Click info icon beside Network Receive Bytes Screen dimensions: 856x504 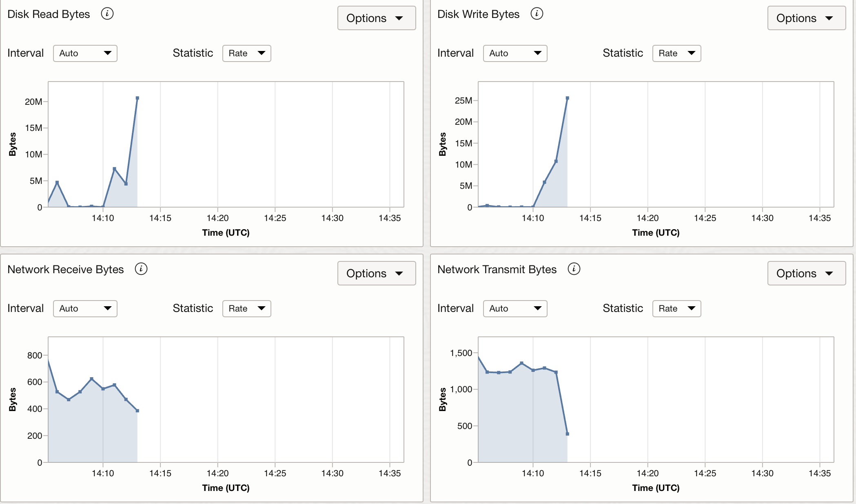coord(141,269)
